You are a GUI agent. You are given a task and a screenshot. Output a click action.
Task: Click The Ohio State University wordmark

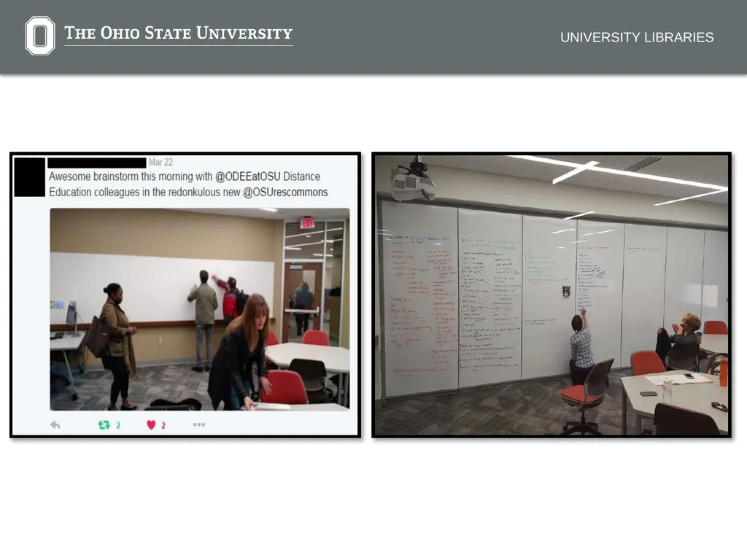(179, 34)
